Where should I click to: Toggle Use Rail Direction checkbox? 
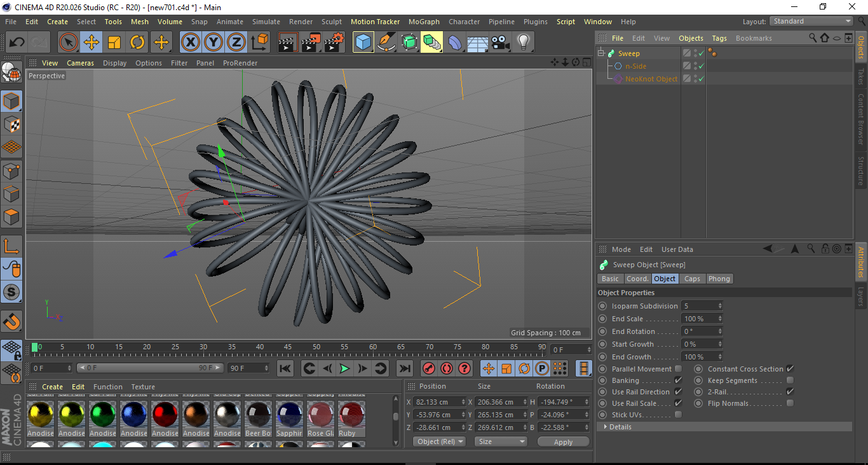tap(678, 392)
